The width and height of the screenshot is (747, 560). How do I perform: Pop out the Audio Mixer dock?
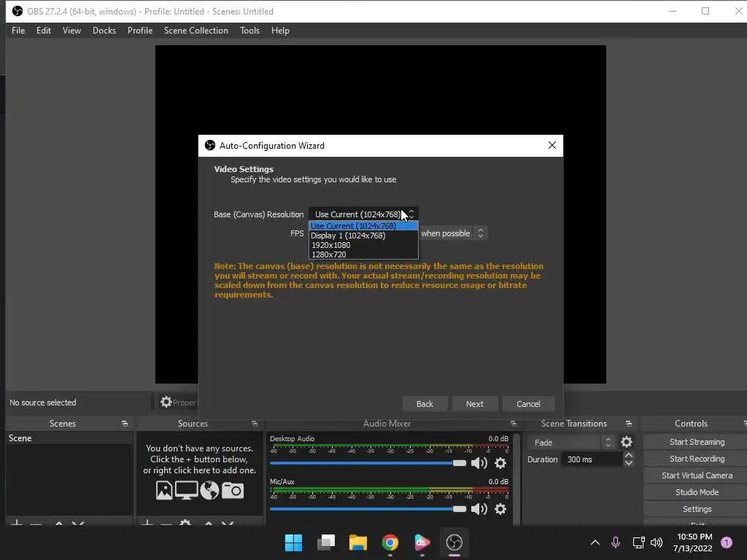coord(513,424)
